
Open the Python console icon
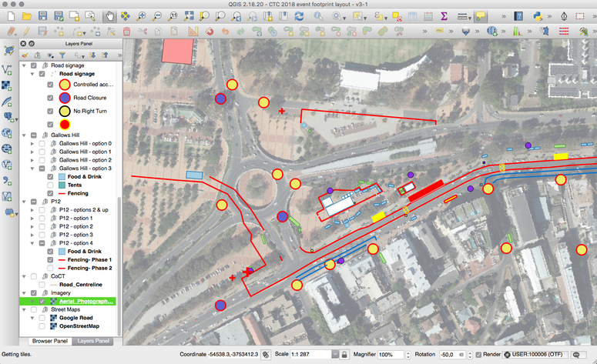tap(540, 15)
